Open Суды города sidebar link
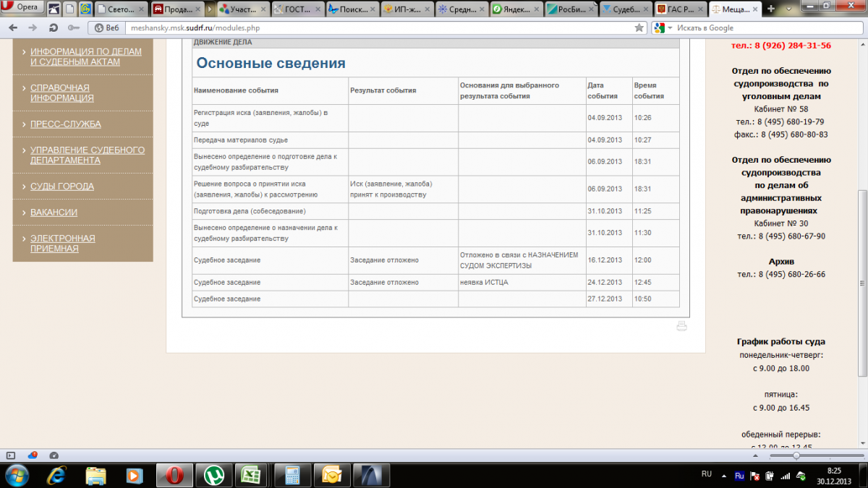Screen dimensions: 868x488 (61, 186)
